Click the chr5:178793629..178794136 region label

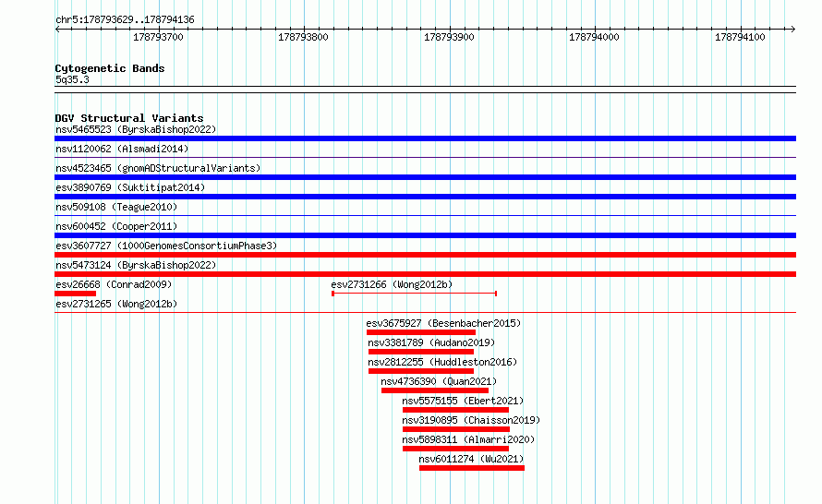pos(125,20)
